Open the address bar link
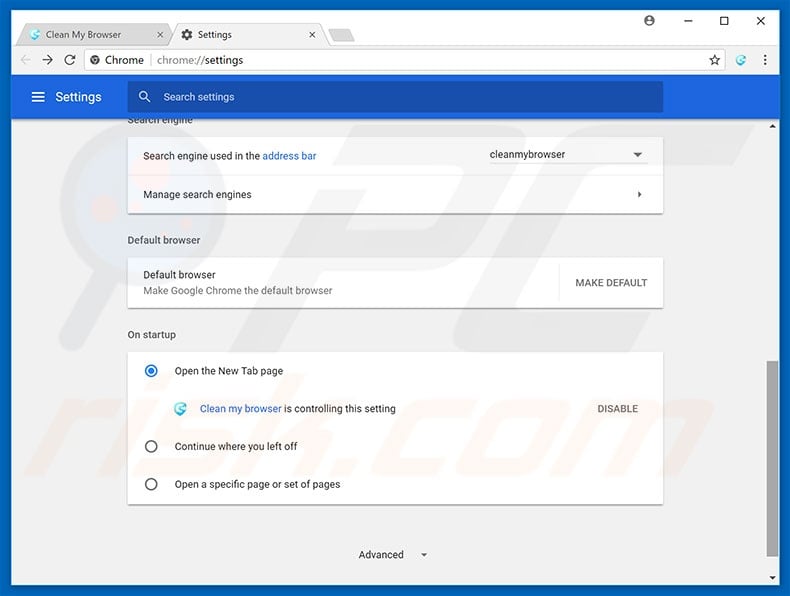This screenshot has width=790, height=596. pyautogui.click(x=289, y=156)
